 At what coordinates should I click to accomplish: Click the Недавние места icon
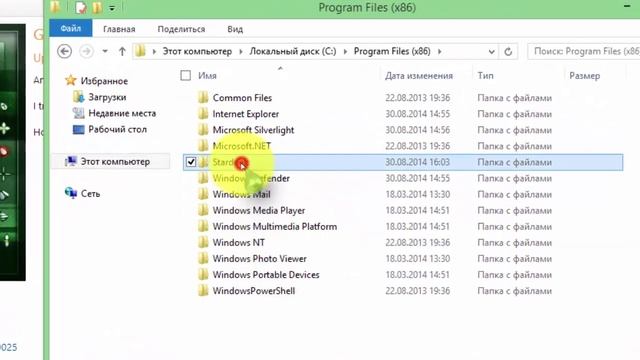point(78,113)
